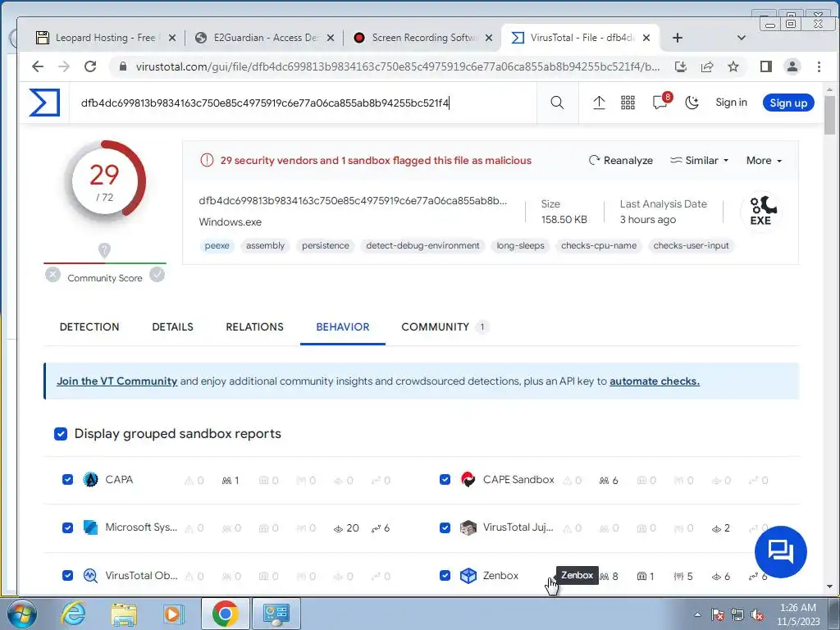This screenshot has height=630, width=840.
Task: Open a new browser tab
Action: click(x=677, y=38)
